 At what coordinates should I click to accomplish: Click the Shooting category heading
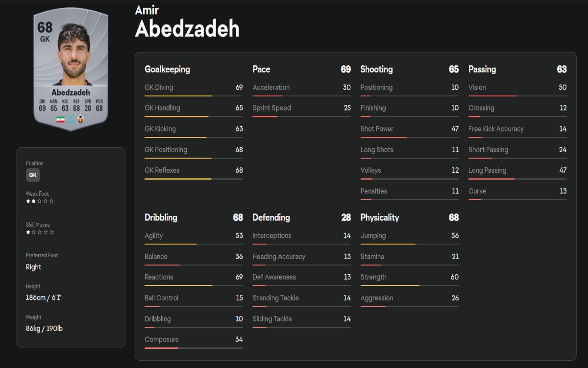click(376, 69)
